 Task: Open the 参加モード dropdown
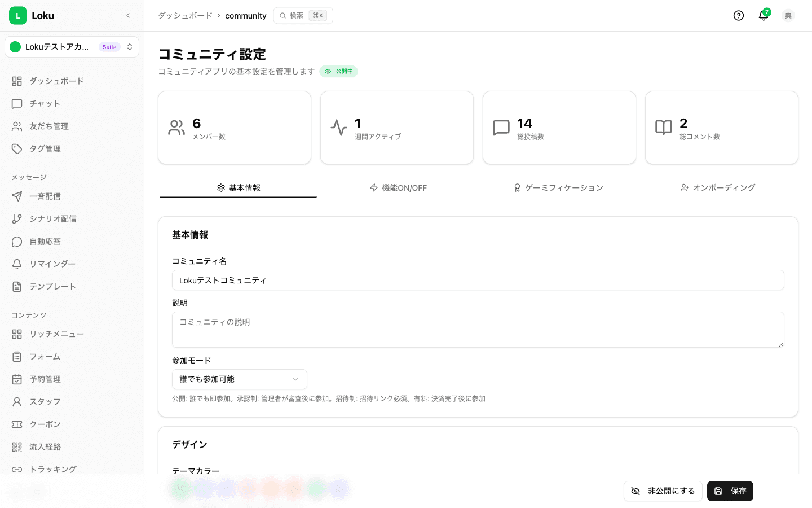click(239, 379)
